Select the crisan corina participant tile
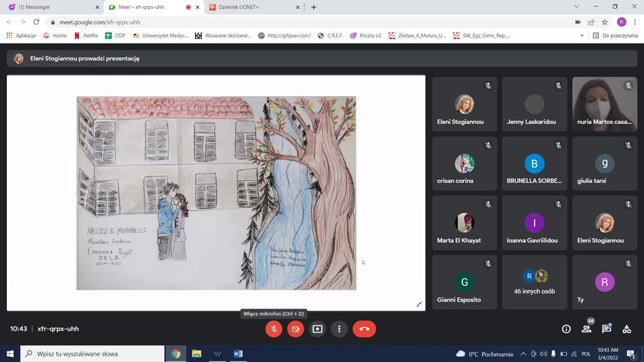The width and height of the screenshot is (644, 362). coord(465,163)
